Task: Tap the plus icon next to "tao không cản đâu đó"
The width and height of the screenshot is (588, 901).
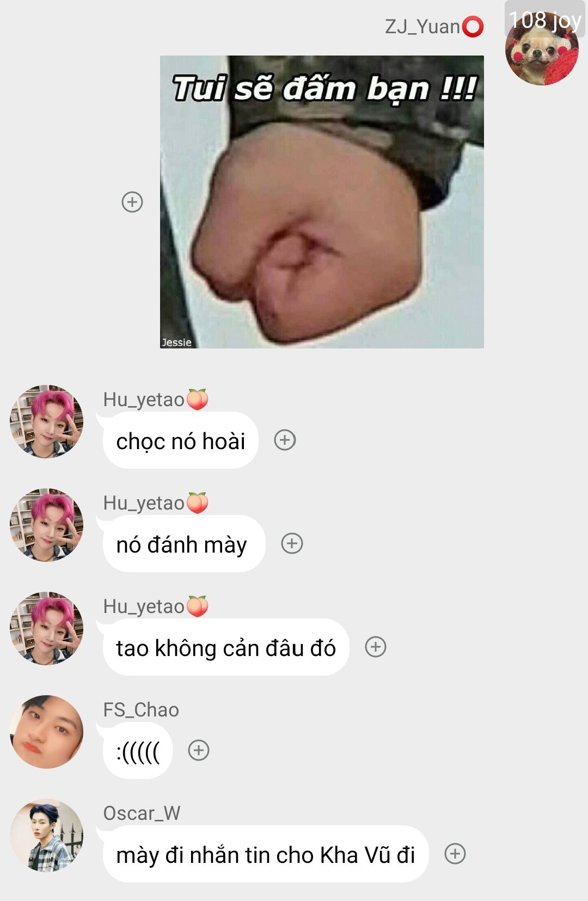Action: click(376, 647)
